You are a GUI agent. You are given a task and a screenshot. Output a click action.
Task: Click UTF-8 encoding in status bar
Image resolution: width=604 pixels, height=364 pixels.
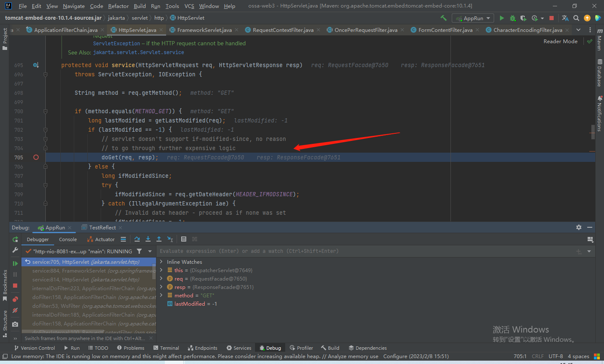pyautogui.click(x=556, y=356)
